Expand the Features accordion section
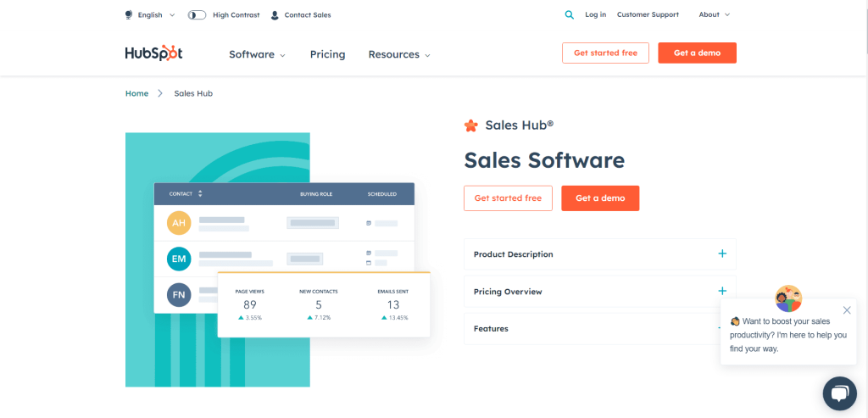The height and width of the screenshot is (418, 868). pyautogui.click(x=600, y=328)
